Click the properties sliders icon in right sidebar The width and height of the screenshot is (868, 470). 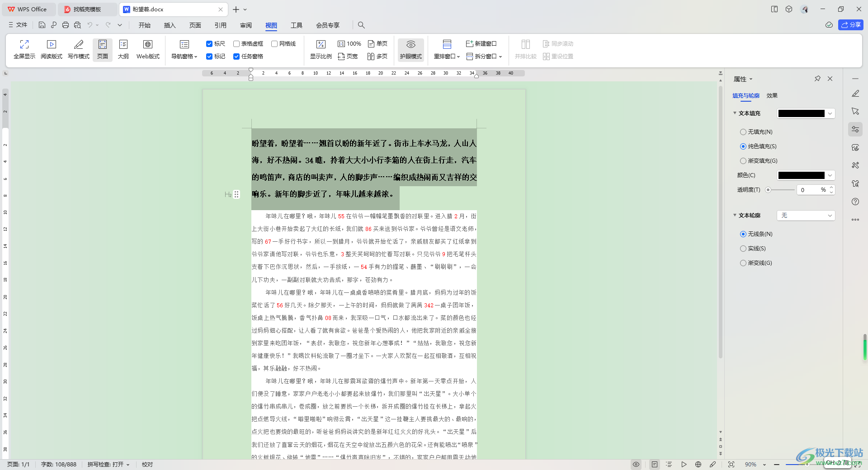pyautogui.click(x=855, y=129)
